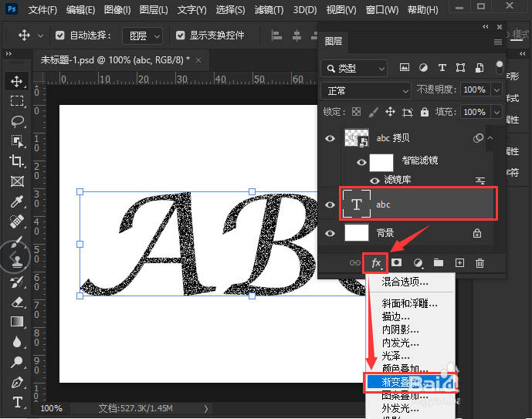Select the Brush tool
The width and height of the screenshot is (532, 419).
[17, 242]
